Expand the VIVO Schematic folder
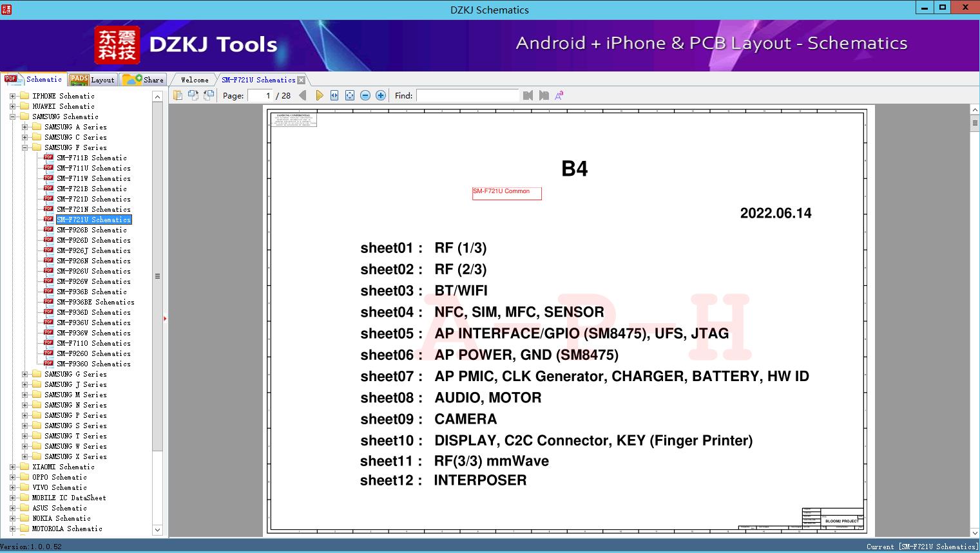980x553 pixels. (x=12, y=487)
